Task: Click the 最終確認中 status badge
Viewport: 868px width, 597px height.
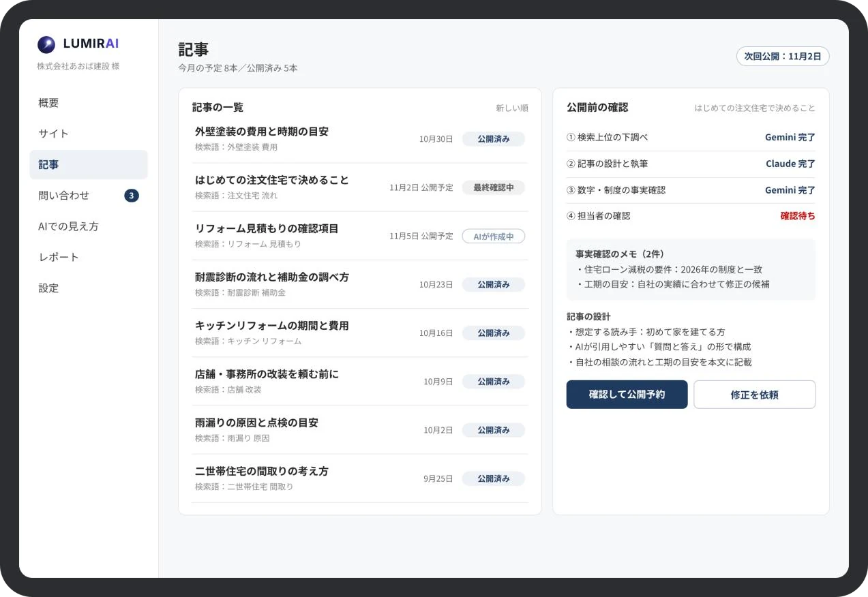Action: pyautogui.click(x=494, y=187)
